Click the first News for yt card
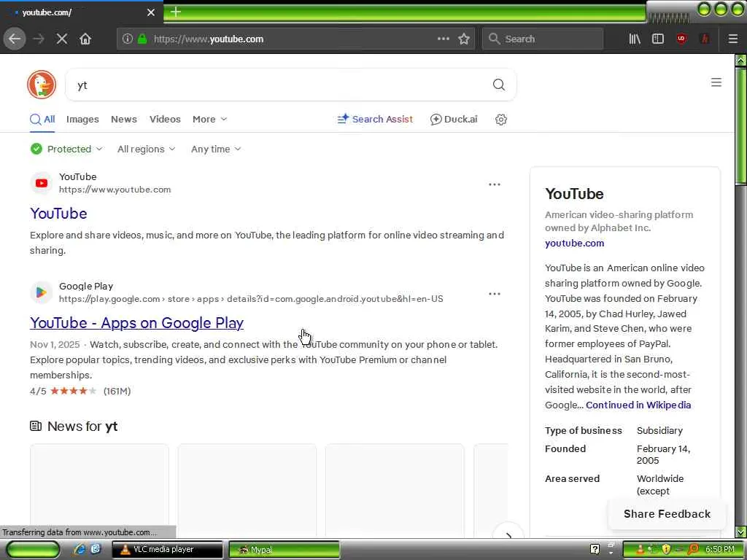This screenshot has height=560, width=747. point(99,491)
